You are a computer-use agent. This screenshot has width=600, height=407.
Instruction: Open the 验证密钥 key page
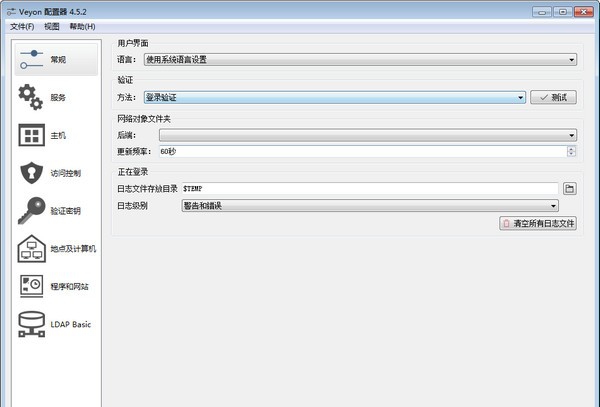(56, 211)
